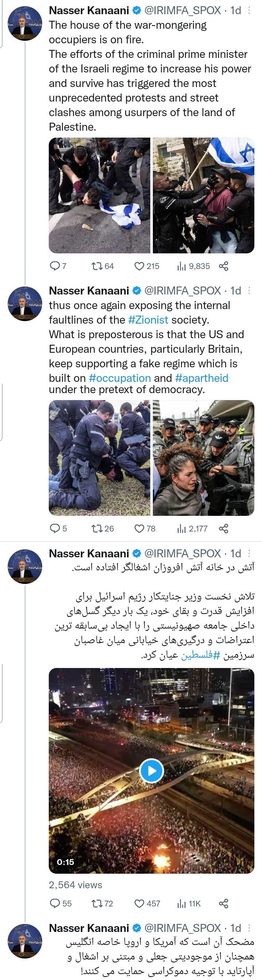Reply to the video tweet with 55 comments
262x980 pixels.
coord(55,904)
